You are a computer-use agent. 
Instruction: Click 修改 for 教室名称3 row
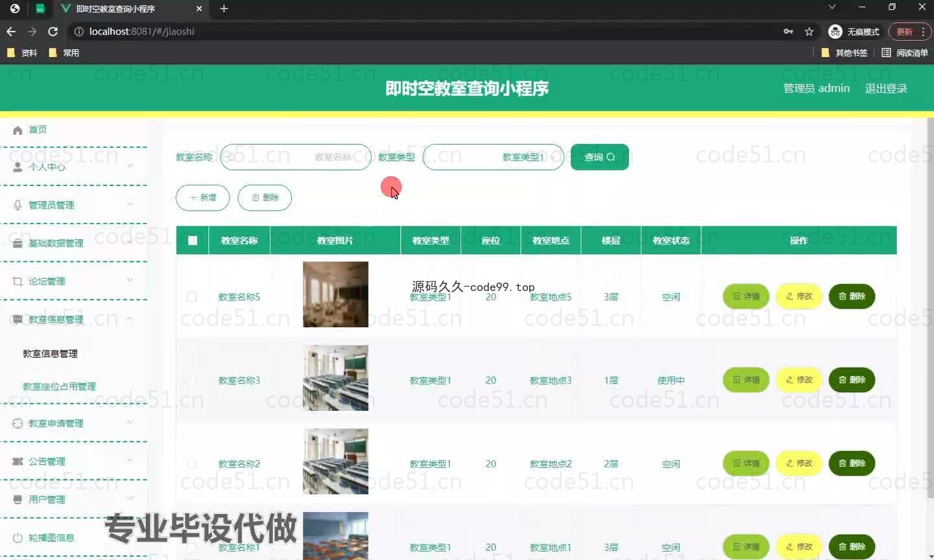[x=799, y=380]
